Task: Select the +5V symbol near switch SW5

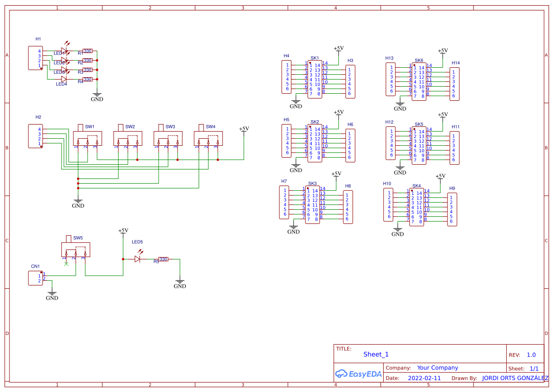Action: pyautogui.click(x=123, y=232)
